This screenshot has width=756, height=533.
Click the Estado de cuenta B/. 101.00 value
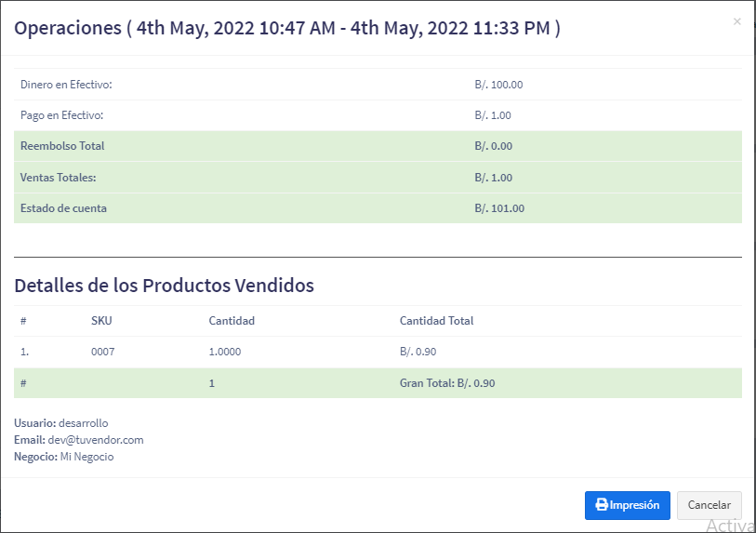tap(499, 208)
